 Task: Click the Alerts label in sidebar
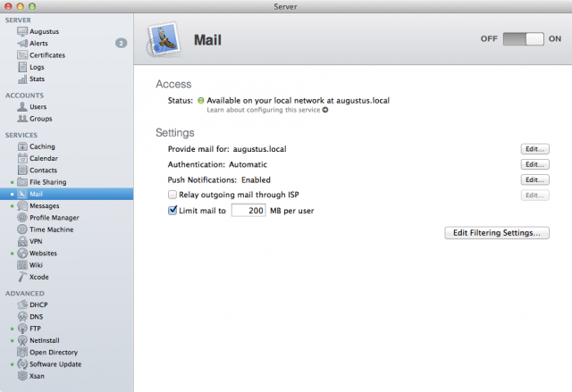[x=38, y=44]
